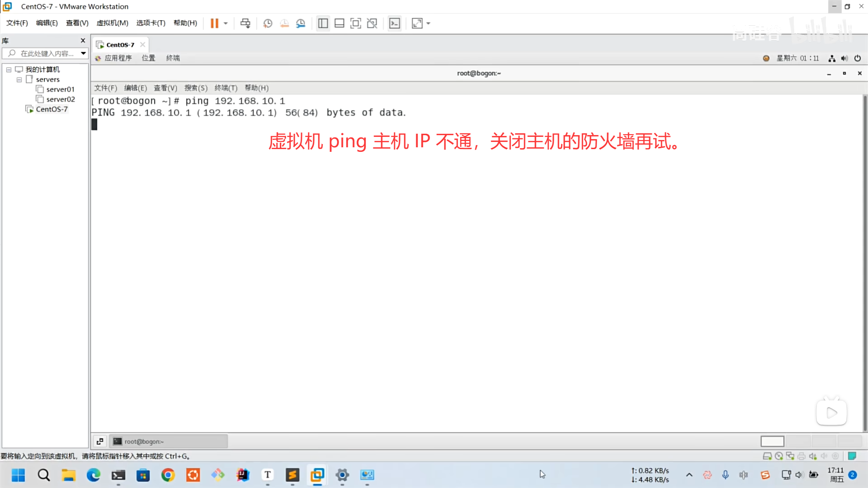Open power options dropdown arrow next to pause
Image resolution: width=868 pixels, height=488 pixels.
pos(226,23)
